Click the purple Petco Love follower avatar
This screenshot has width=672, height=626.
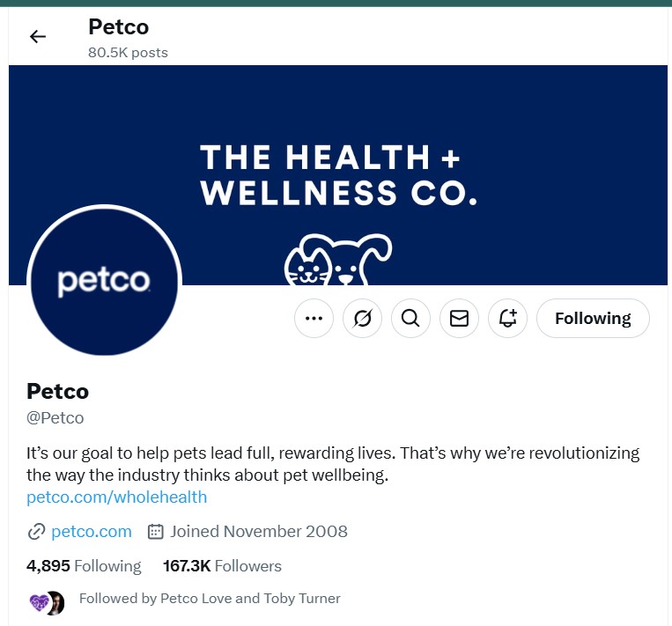[38, 603]
